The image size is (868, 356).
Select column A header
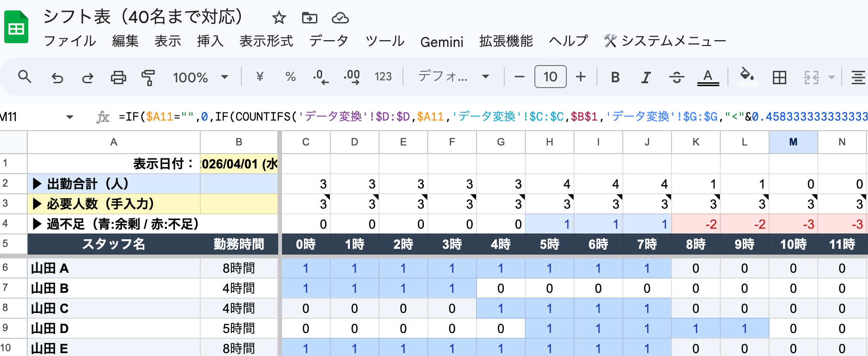coord(114,142)
